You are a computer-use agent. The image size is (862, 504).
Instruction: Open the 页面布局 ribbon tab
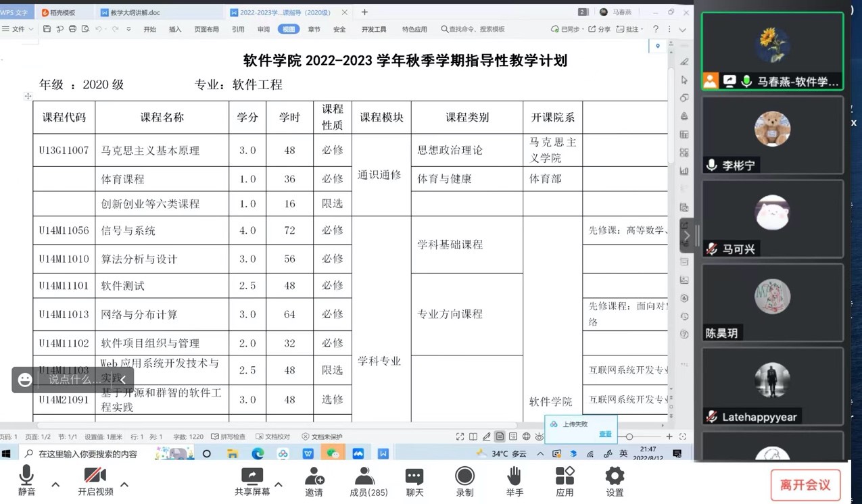[207, 29]
